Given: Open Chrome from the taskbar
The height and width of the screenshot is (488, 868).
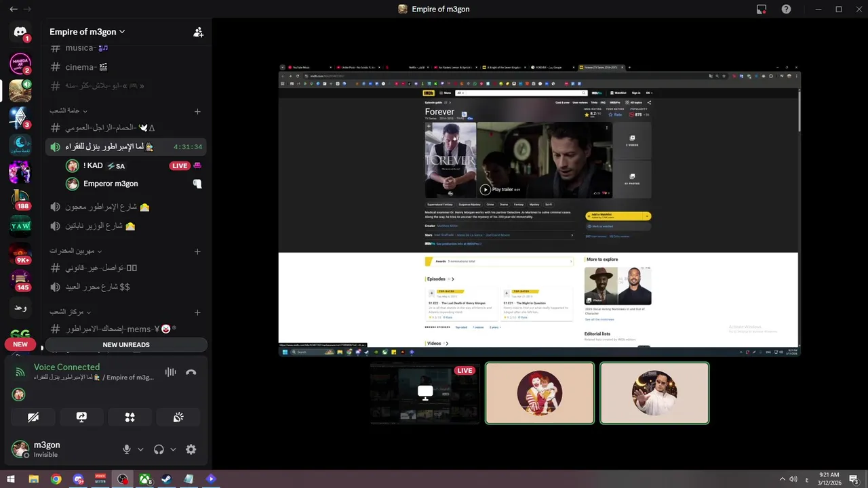Looking at the screenshot, I should (56, 479).
